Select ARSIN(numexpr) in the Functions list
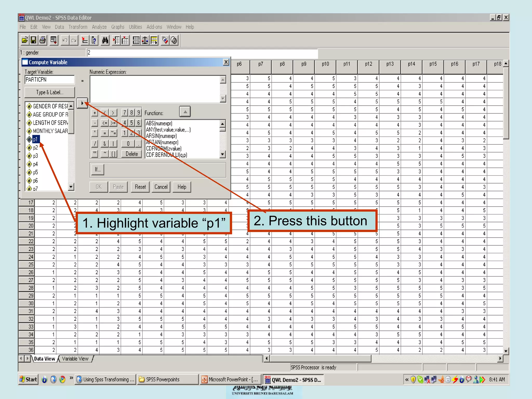The width and height of the screenshot is (532, 399). tap(161, 136)
